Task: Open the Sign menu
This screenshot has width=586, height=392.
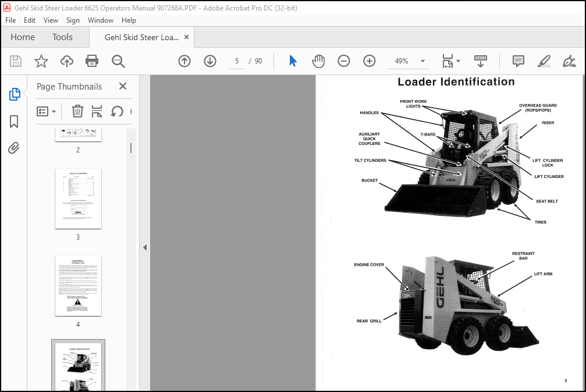Action: tap(73, 20)
